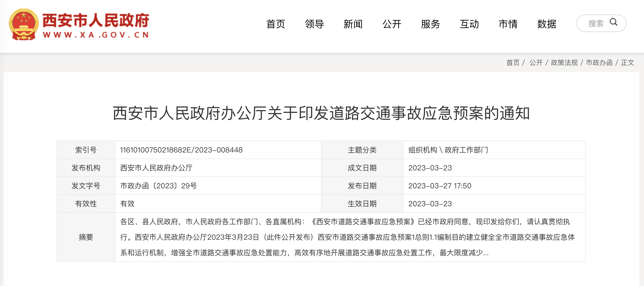Click the 市政办函 breadcrumb link

click(599, 63)
